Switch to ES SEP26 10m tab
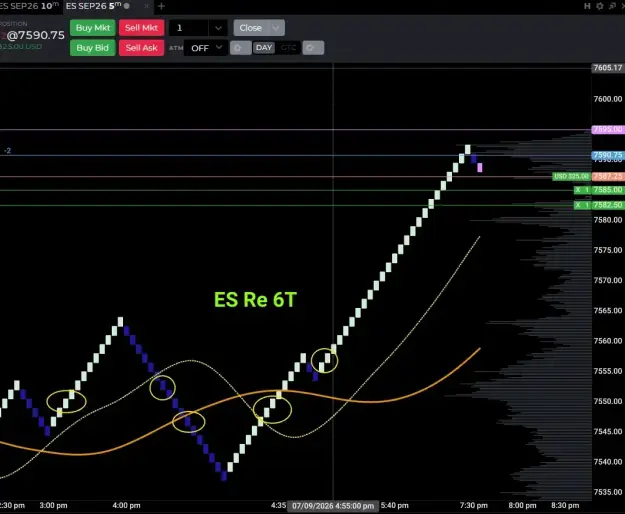Image resolution: width=625 pixels, height=514 pixels. pyautogui.click(x=29, y=6)
